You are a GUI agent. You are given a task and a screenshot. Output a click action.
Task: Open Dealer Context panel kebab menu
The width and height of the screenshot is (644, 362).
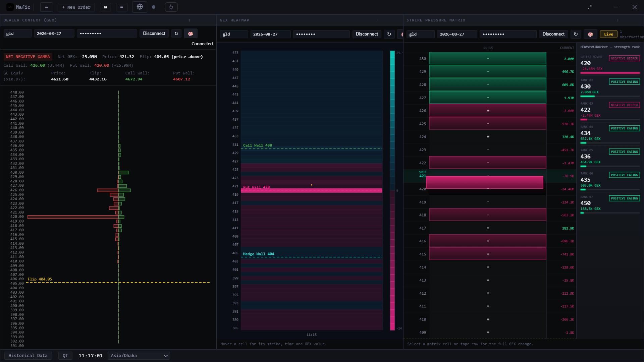pyautogui.click(x=190, y=20)
